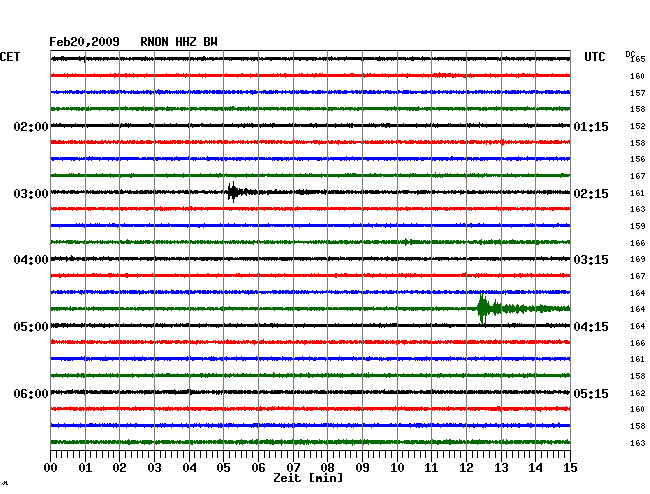Image resolution: width=650 pixels, height=494 pixels.
Task: Click minute tick label 03
Action: point(154,468)
